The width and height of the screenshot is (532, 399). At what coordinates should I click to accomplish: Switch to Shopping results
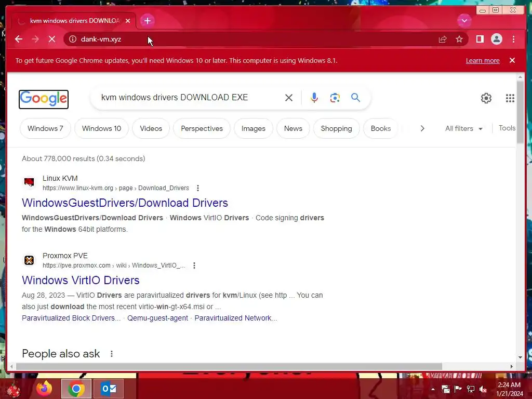click(336, 129)
